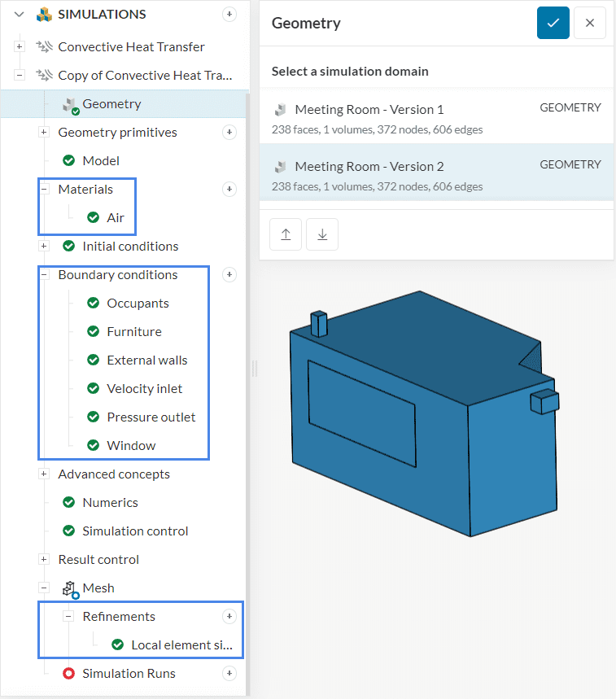This screenshot has width=616, height=699.
Task: Click the green check icon next to Model
Action: click(x=68, y=160)
